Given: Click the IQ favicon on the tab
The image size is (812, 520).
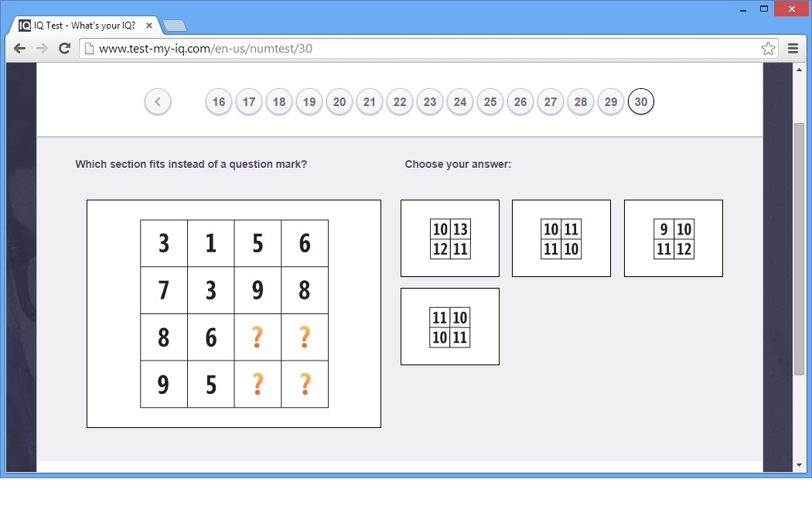Looking at the screenshot, I should [x=24, y=26].
